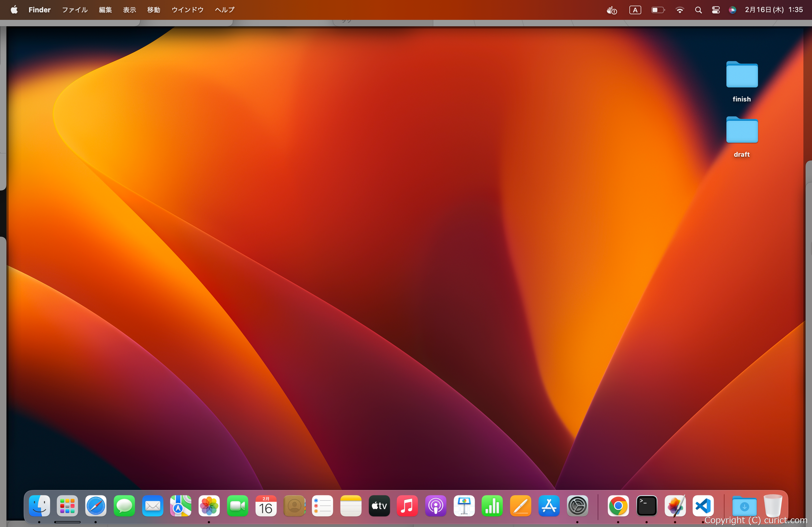Image resolution: width=812 pixels, height=527 pixels.
Task: Activate Siri from the menu bar
Action: 732,10
